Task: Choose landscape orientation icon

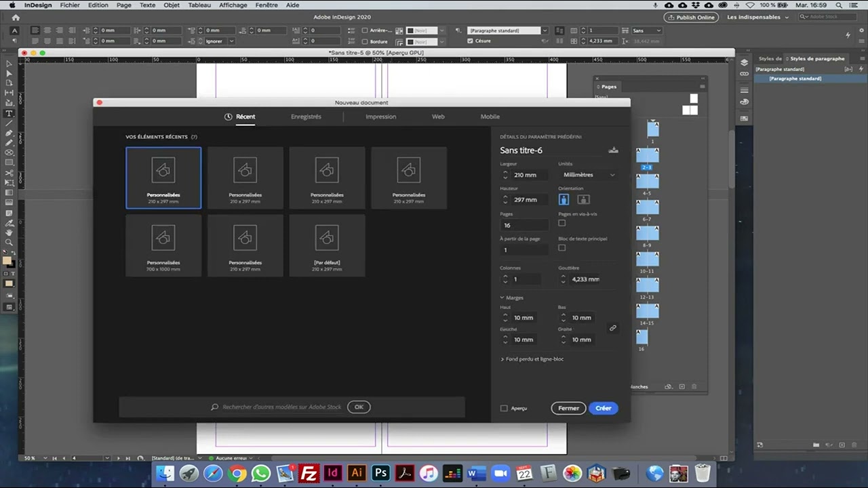Action: [583, 199]
